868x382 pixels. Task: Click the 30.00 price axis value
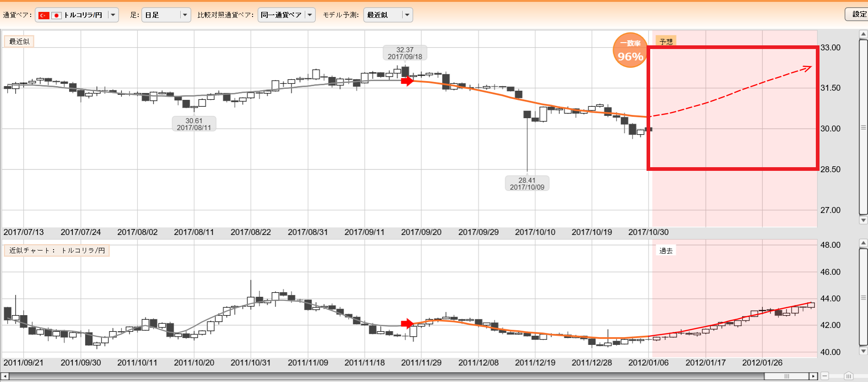[x=830, y=129]
